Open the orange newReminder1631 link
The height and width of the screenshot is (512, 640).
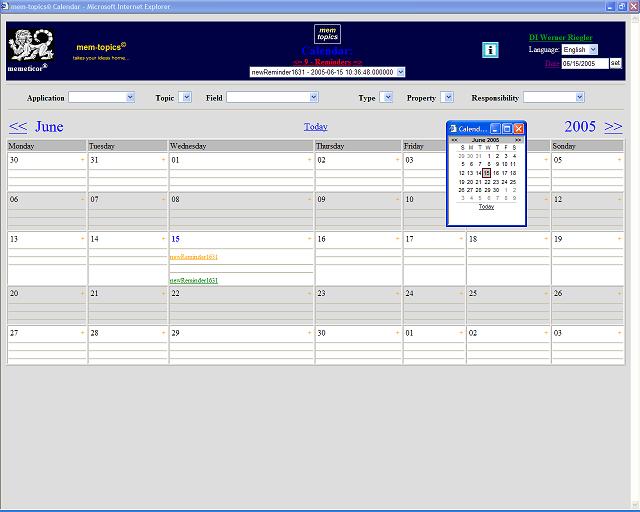[194, 257]
